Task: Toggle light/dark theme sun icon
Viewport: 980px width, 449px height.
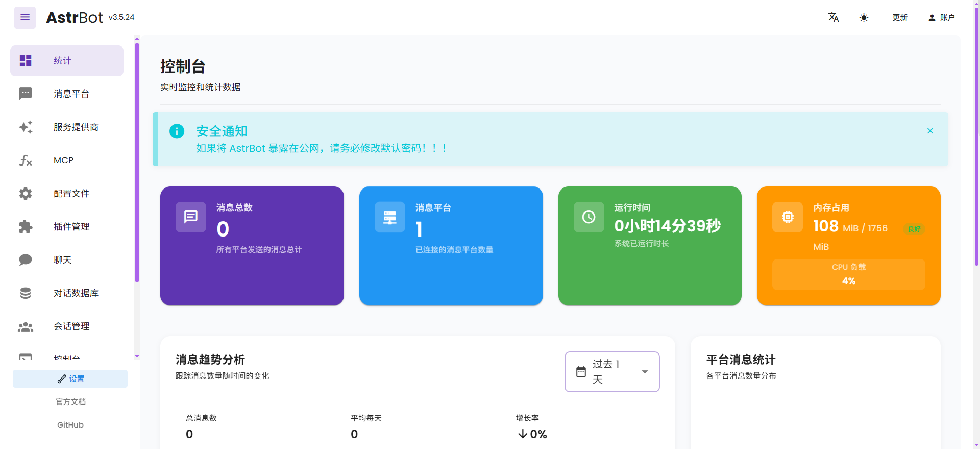Action: 864,18
